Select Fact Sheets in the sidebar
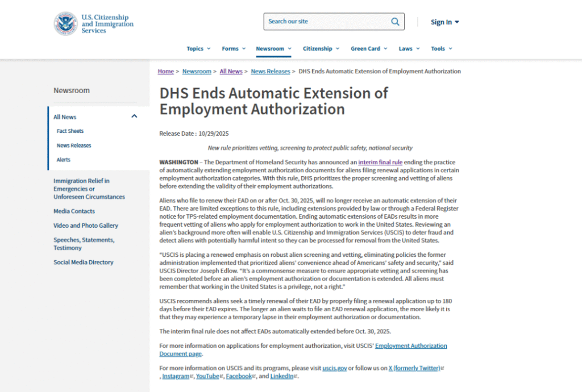582x392 pixels. (x=70, y=131)
